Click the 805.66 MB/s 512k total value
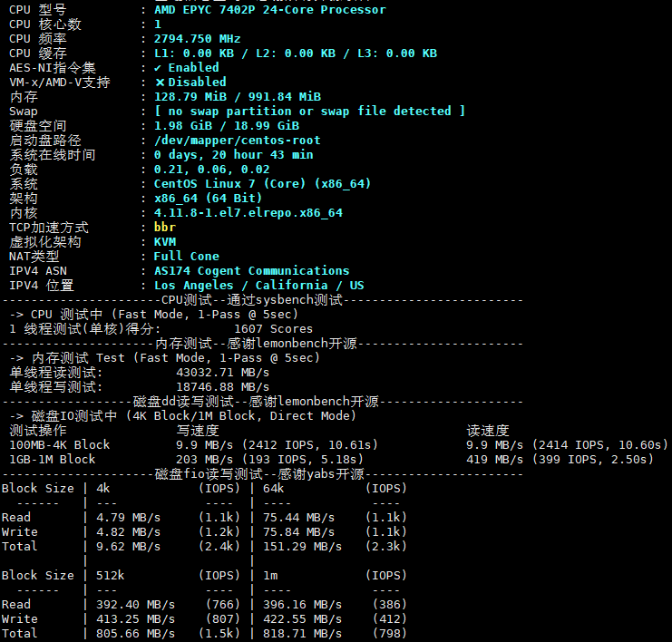Viewport: 672px width, 642px height. (x=128, y=634)
